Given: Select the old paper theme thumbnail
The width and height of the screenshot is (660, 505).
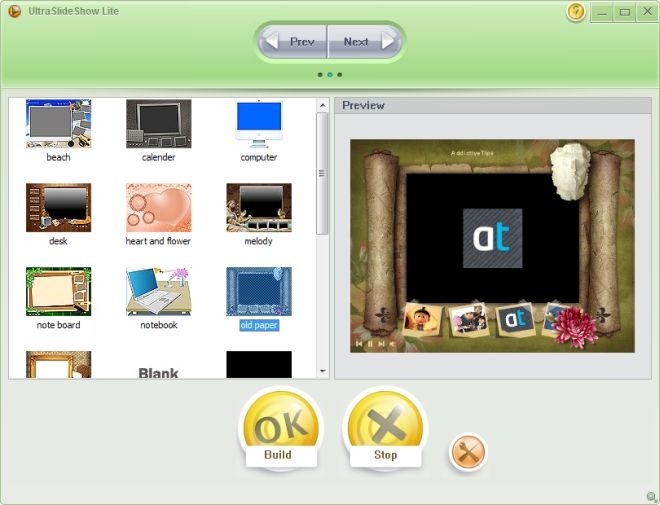Looking at the screenshot, I should [x=259, y=291].
